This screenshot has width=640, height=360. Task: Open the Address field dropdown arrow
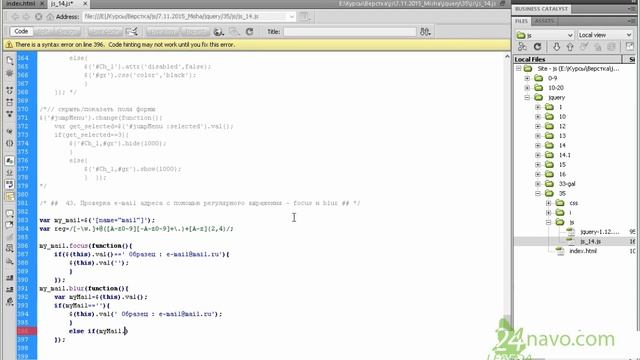(292, 17)
